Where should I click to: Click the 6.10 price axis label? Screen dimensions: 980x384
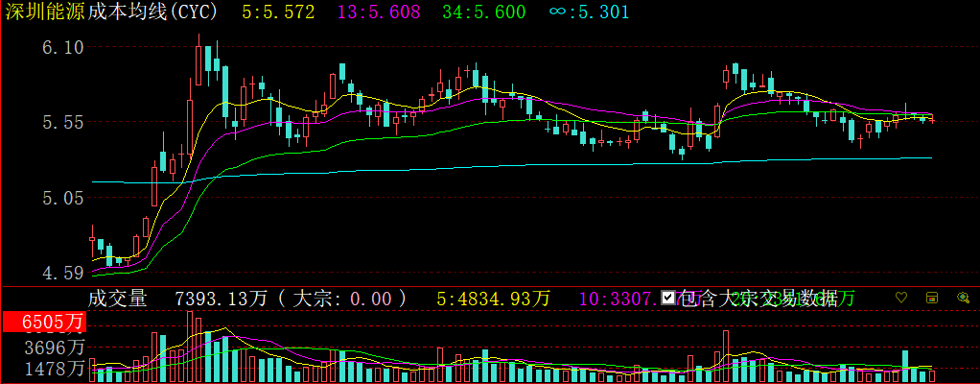[62, 47]
